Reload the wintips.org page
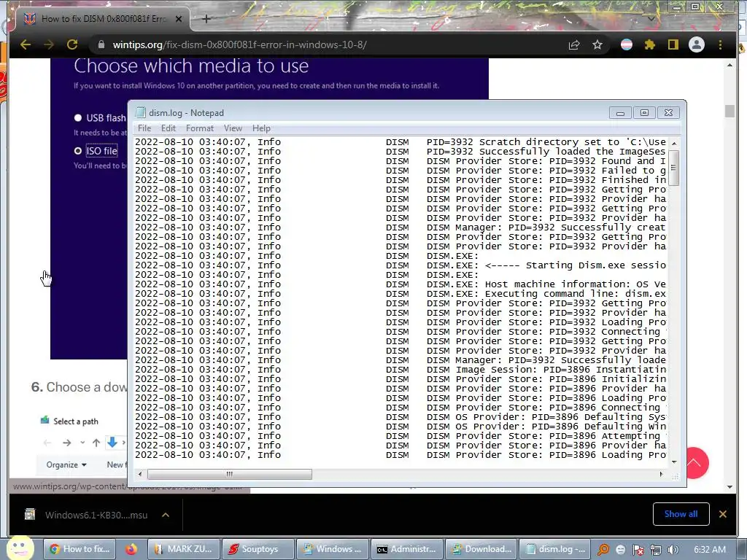Image resolution: width=747 pixels, height=560 pixels. (72, 44)
